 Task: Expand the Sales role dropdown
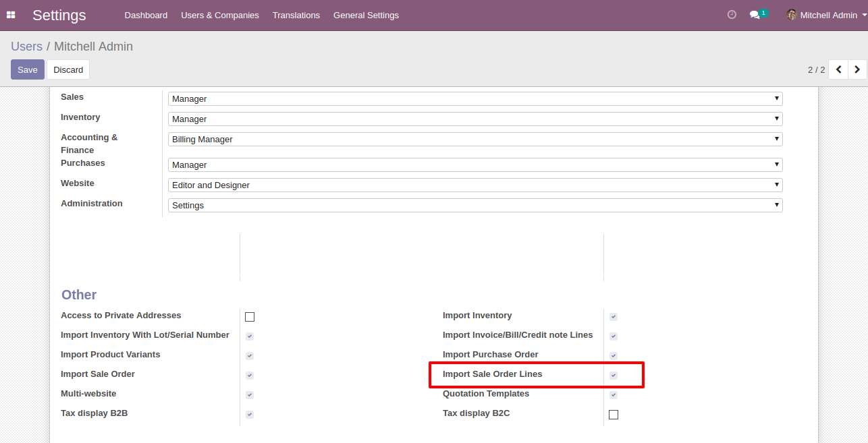[474, 99]
